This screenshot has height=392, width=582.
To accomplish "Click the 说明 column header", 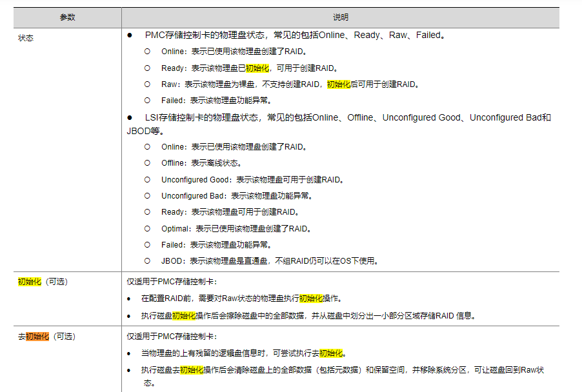I will click(341, 17).
